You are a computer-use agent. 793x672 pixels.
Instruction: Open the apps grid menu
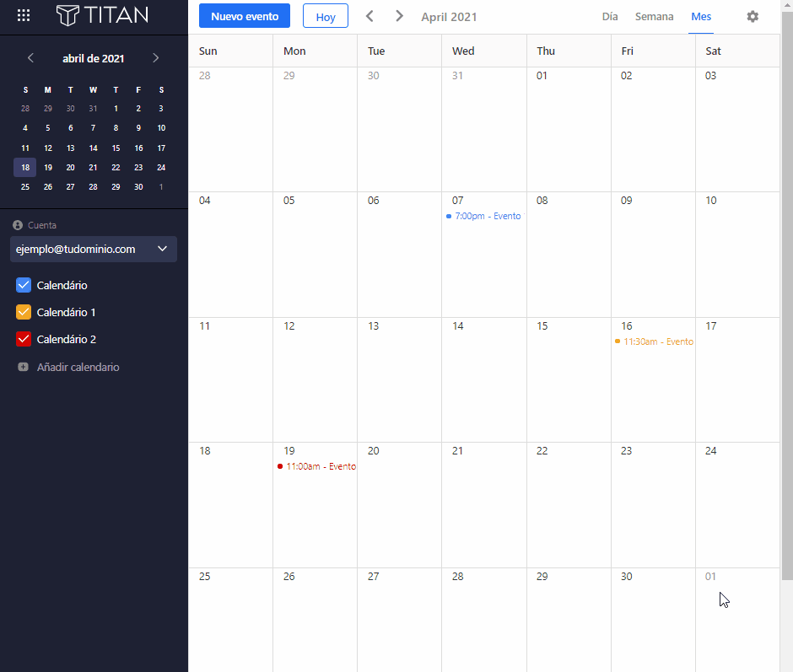tap(24, 16)
